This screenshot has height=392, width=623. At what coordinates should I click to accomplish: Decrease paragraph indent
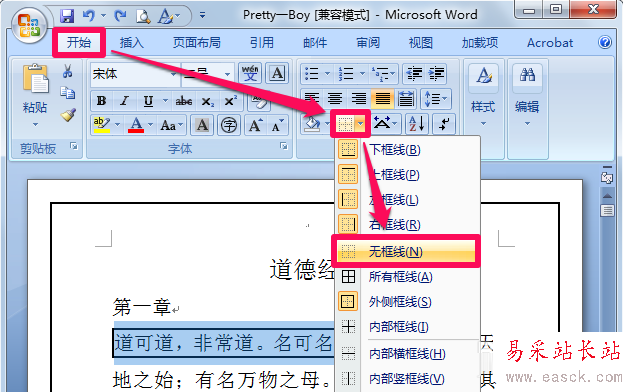[x=414, y=73]
